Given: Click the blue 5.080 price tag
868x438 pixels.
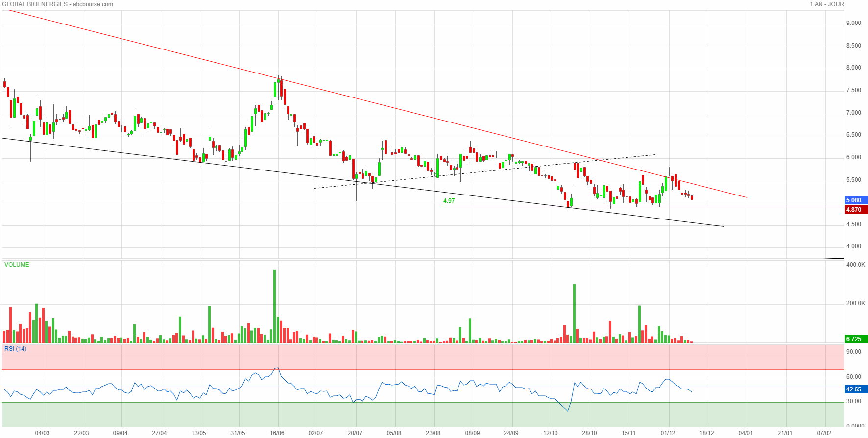Looking at the screenshot, I should coord(856,200).
